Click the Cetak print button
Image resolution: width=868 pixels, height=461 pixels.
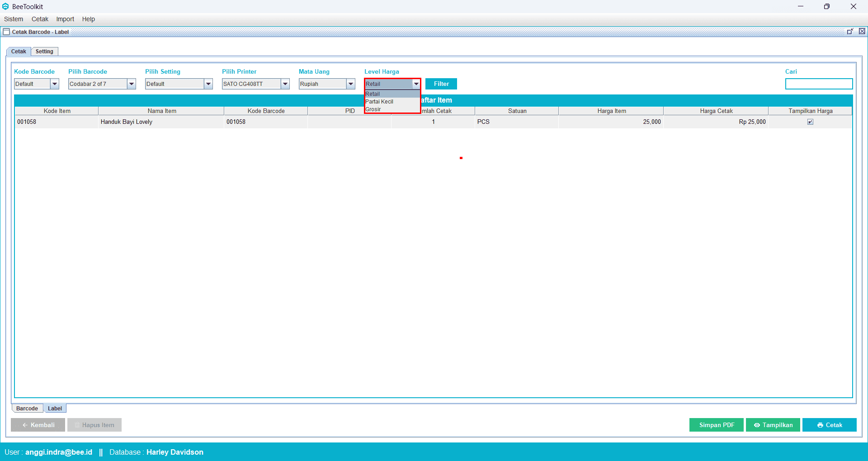[829, 425]
